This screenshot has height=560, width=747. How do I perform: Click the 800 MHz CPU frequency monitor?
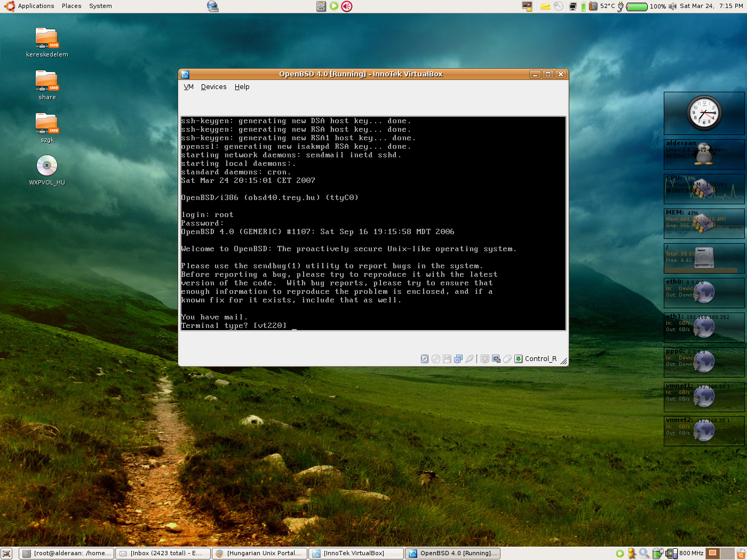point(685,554)
